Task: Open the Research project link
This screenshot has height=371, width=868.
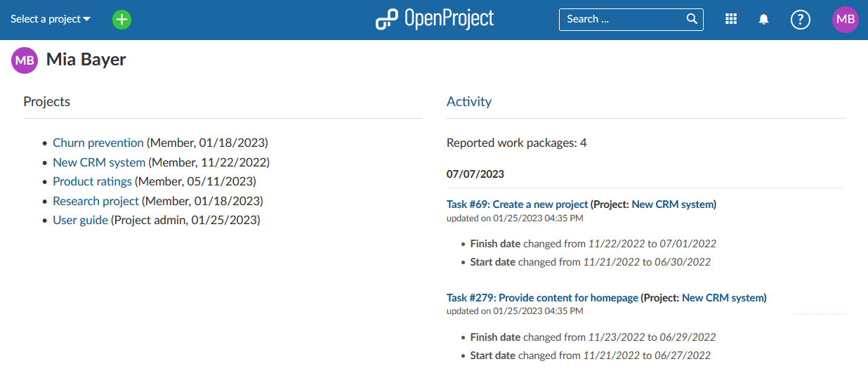Action: click(96, 201)
